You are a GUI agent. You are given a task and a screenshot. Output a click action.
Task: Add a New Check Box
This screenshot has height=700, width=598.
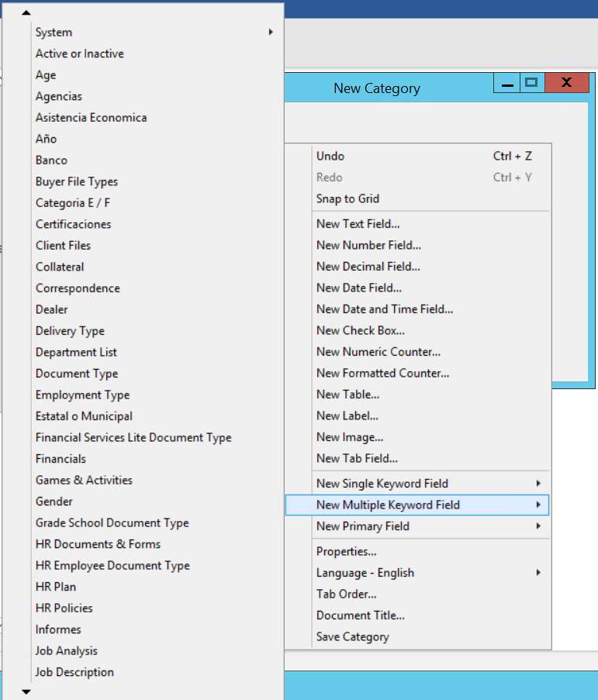(x=417, y=330)
